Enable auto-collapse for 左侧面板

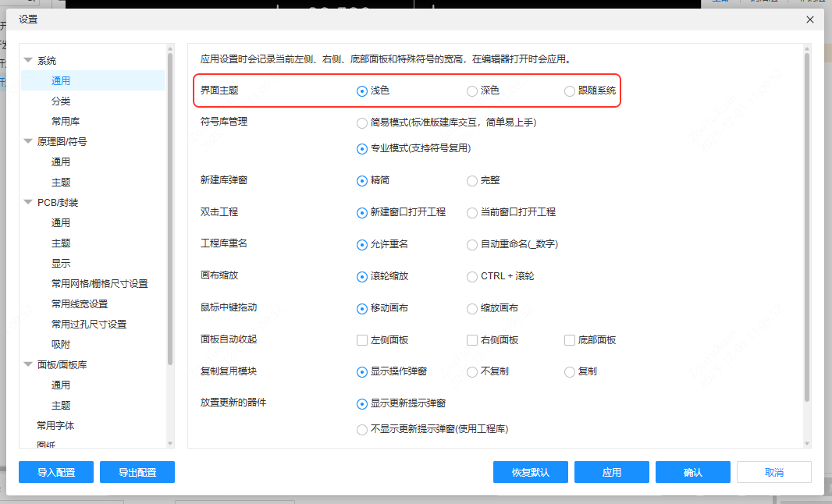pyautogui.click(x=361, y=339)
